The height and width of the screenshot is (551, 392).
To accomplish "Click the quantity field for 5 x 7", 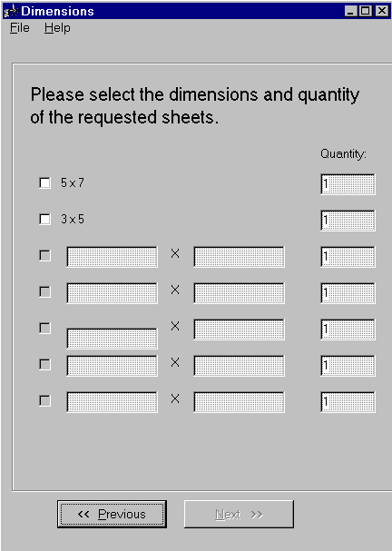I will tap(348, 184).
